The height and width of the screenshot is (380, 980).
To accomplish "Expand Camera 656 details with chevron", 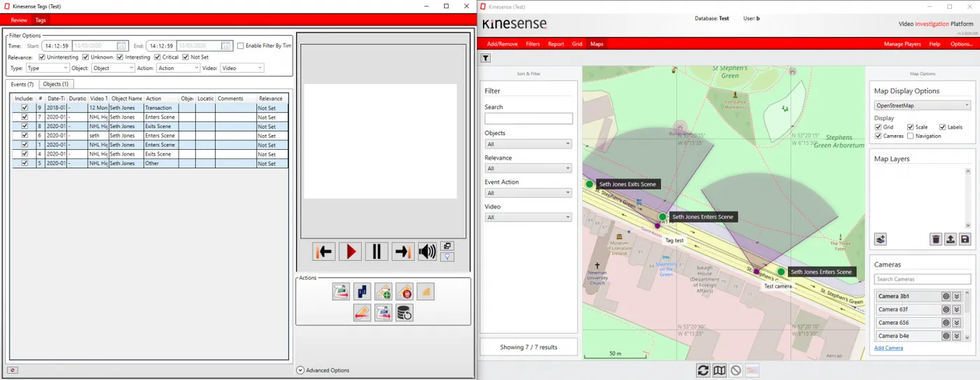I will 957,323.
